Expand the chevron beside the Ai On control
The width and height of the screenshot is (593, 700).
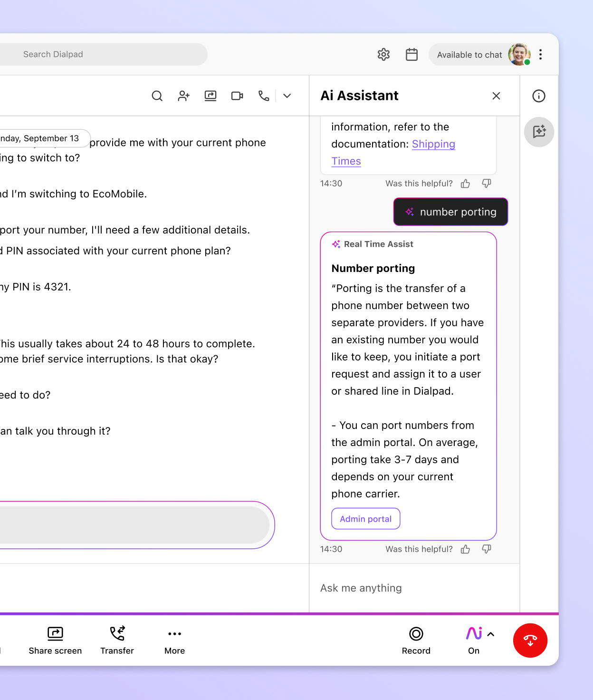pyautogui.click(x=490, y=634)
